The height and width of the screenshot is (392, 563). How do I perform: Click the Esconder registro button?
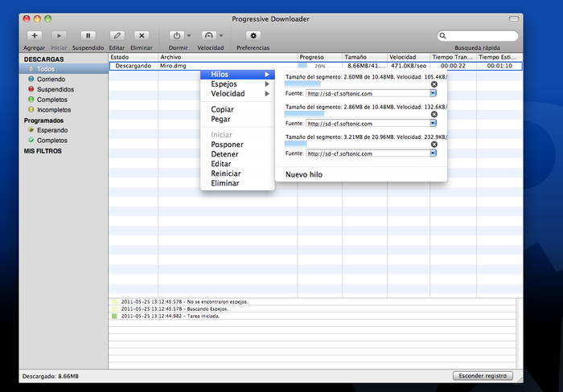click(483, 376)
